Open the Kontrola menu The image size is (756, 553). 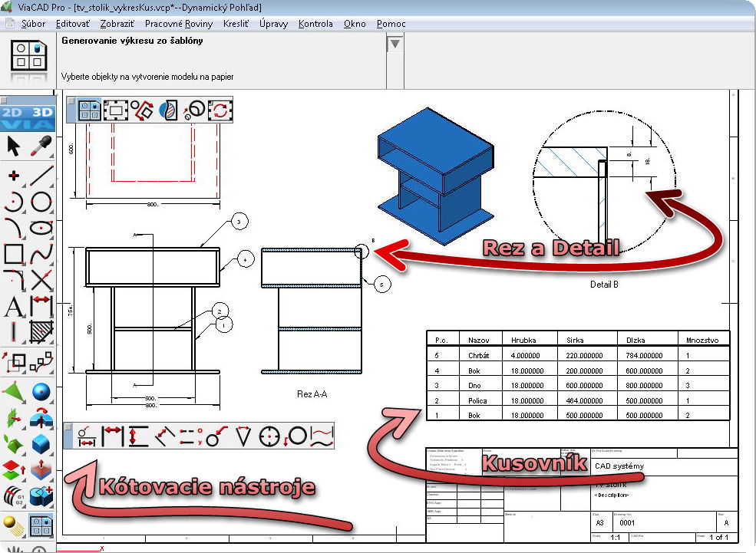pyautogui.click(x=315, y=24)
